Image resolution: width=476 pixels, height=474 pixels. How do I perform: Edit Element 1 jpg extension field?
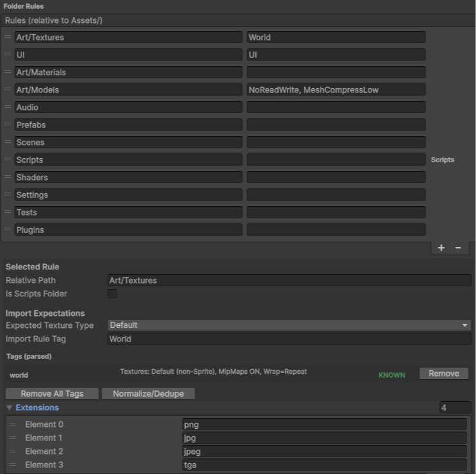(x=325, y=438)
